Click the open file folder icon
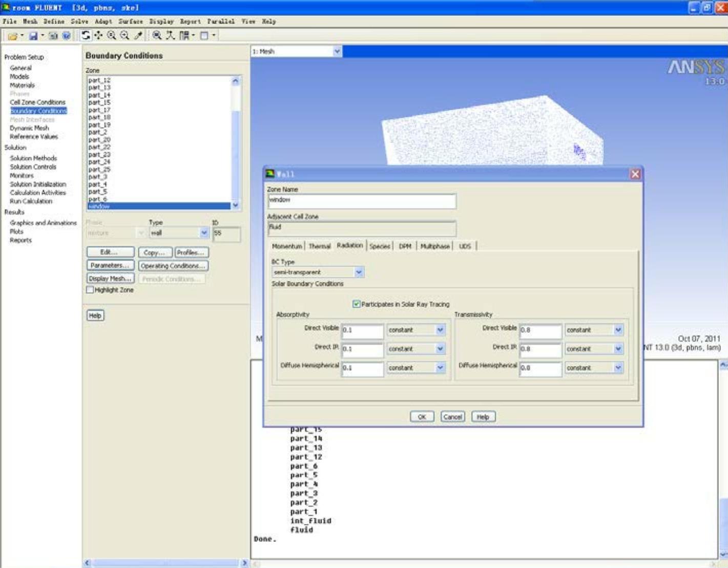Screen dimensions: 728x568 [x=12, y=36]
